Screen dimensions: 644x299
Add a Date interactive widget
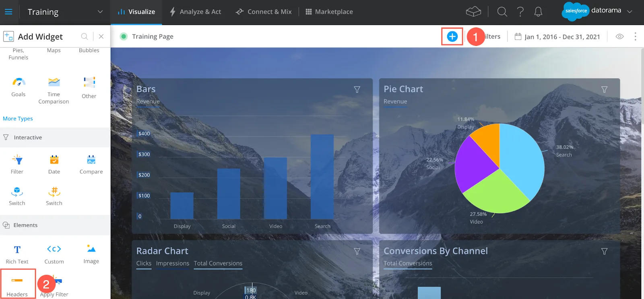tap(54, 164)
